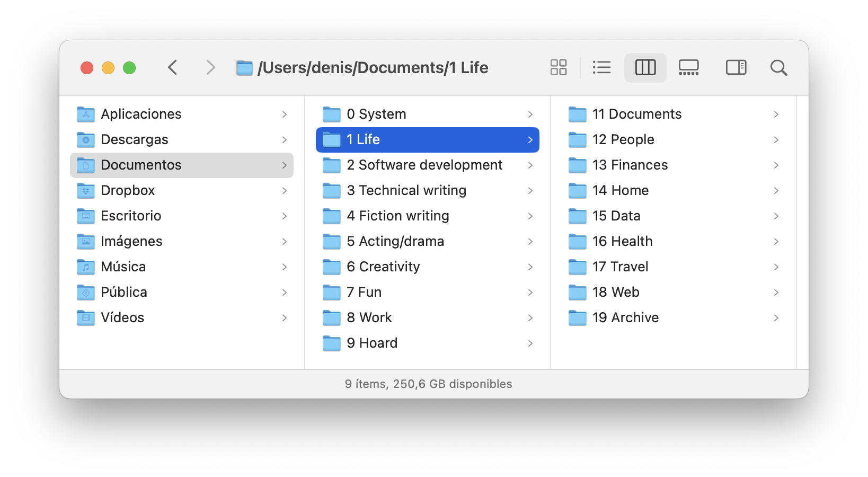Image resolution: width=868 pixels, height=477 pixels.
Task: Select the column view icon
Action: 645,67
